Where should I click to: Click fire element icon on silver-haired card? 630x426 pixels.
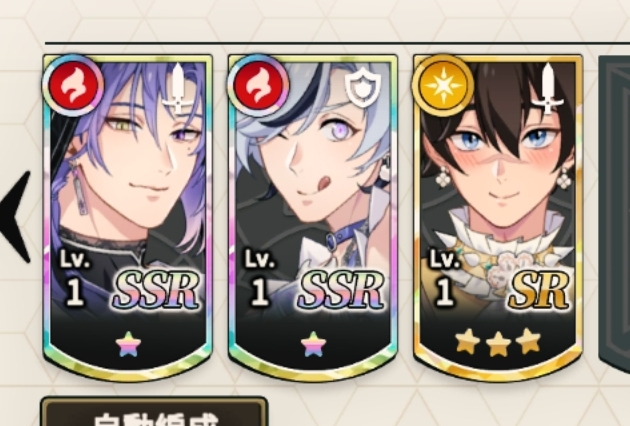click(x=258, y=86)
